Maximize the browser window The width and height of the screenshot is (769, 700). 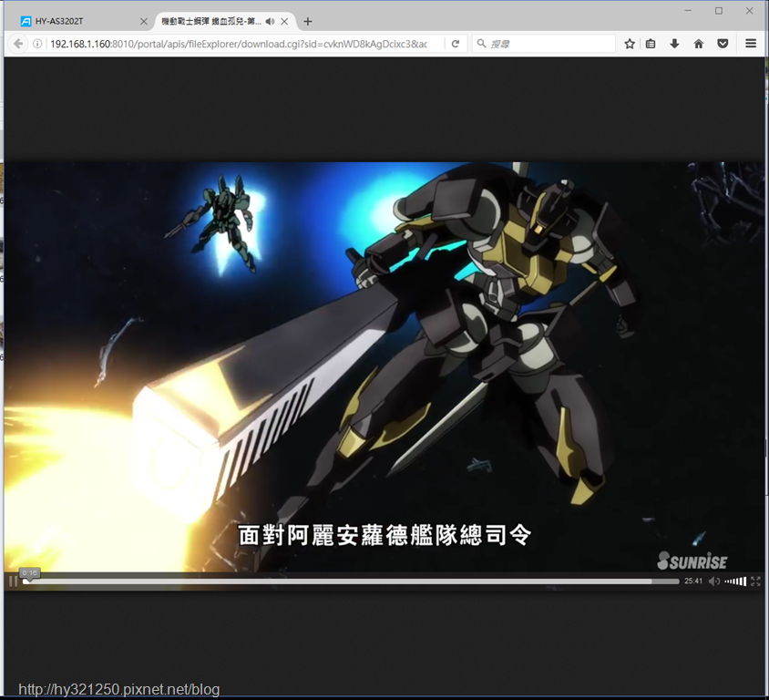[x=719, y=11]
